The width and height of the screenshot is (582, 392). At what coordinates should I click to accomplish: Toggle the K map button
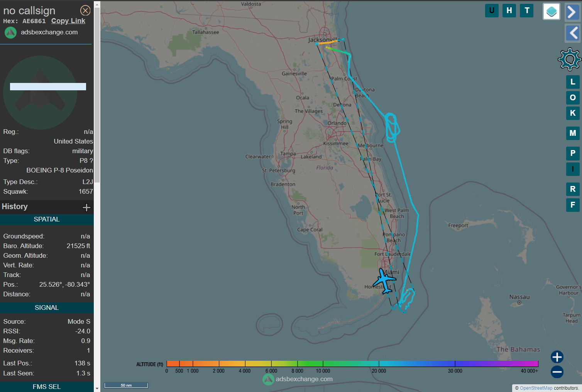pyautogui.click(x=573, y=113)
